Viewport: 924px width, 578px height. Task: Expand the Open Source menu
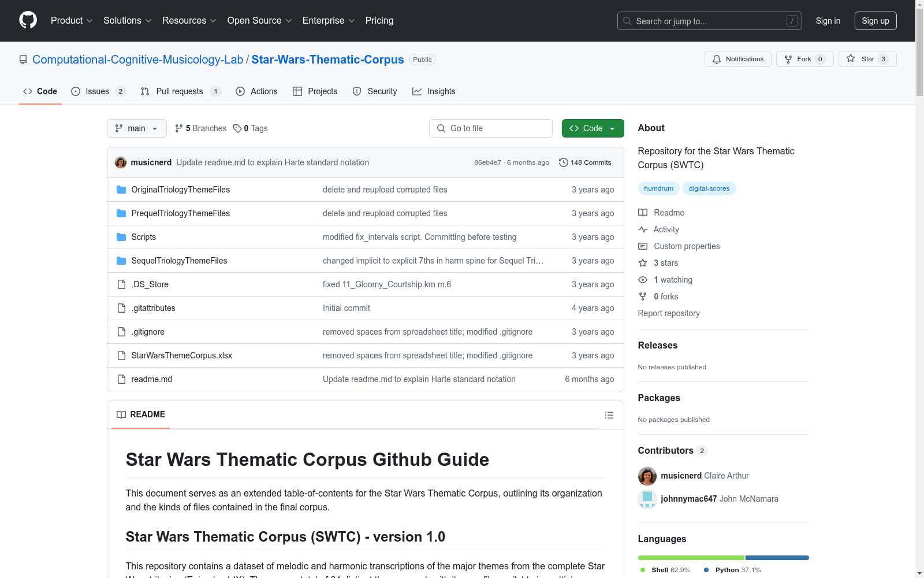[x=260, y=20]
